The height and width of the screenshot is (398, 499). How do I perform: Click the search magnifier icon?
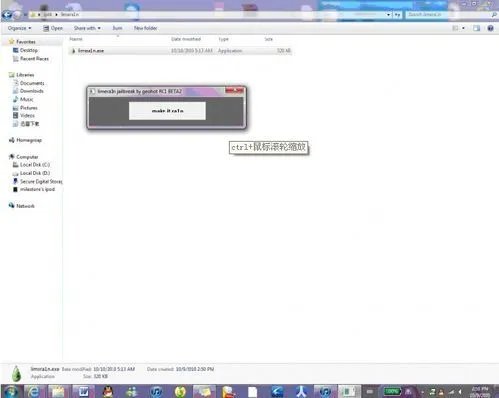pos(494,15)
